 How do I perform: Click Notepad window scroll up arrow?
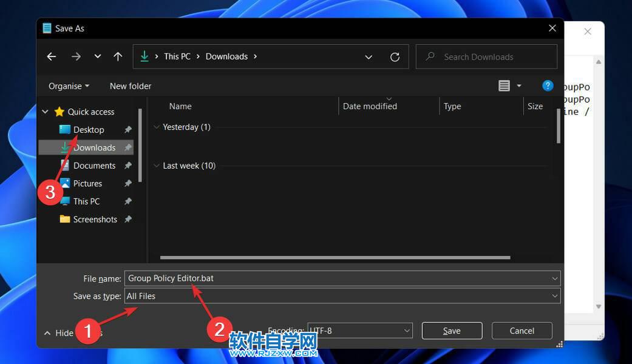click(599, 62)
